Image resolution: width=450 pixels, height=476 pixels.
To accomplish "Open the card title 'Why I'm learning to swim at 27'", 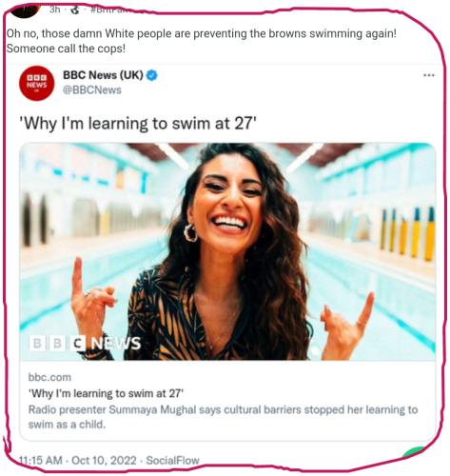I will [x=106, y=393].
